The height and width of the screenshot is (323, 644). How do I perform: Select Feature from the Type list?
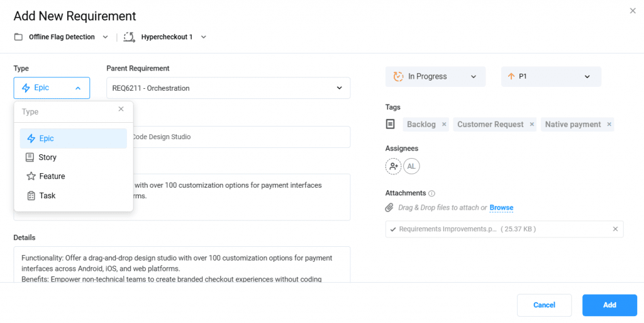[52, 176]
